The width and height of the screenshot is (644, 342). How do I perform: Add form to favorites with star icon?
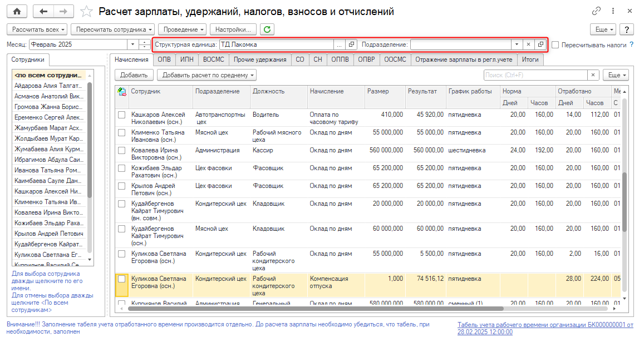click(86, 12)
